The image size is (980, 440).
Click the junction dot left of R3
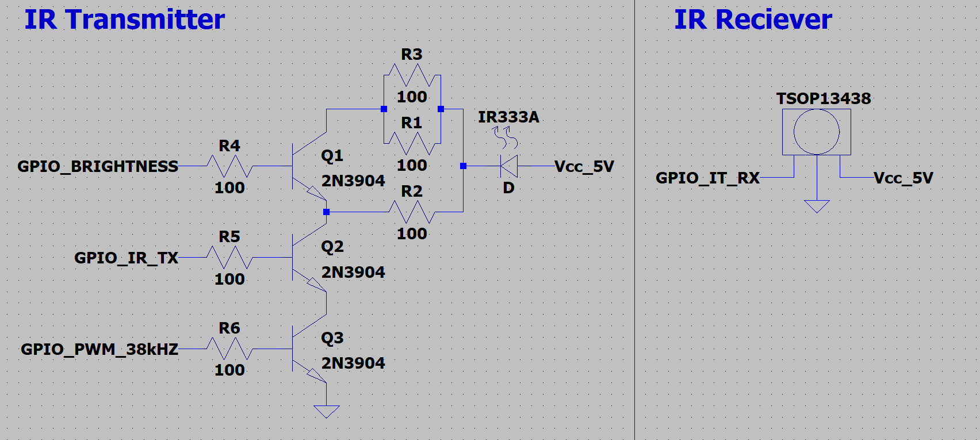(x=384, y=109)
